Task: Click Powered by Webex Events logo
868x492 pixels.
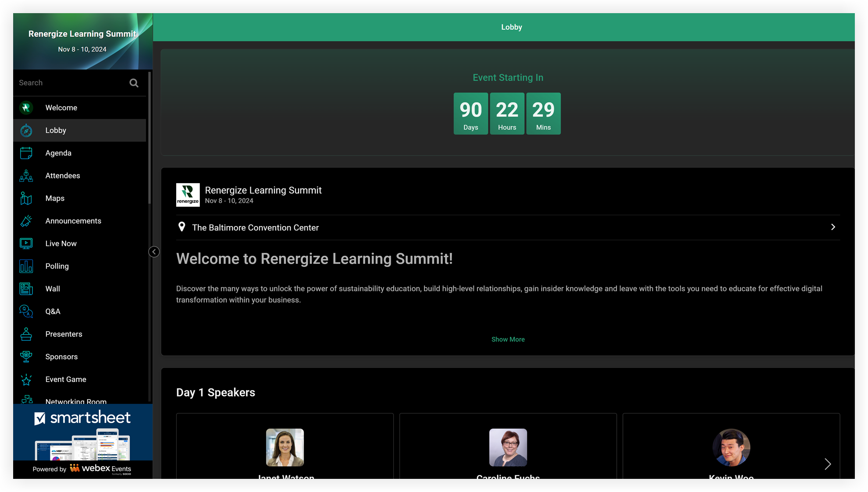Action: coord(83,469)
